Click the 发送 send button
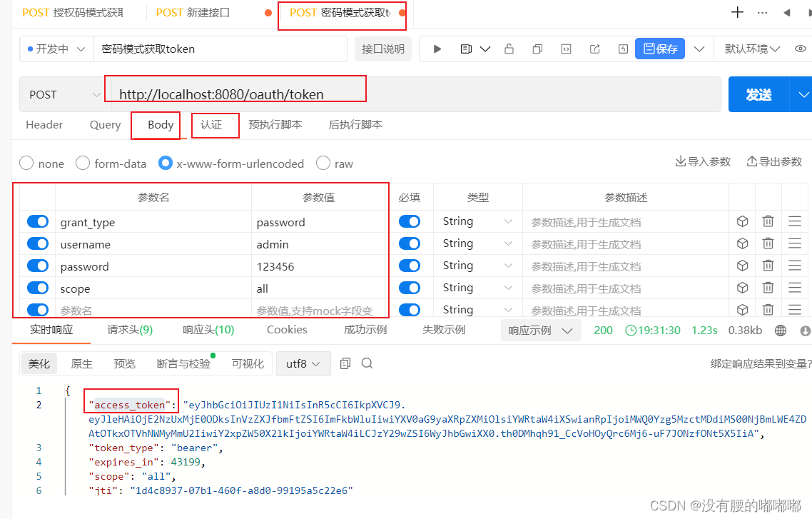 pyautogui.click(x=758, y=95)
